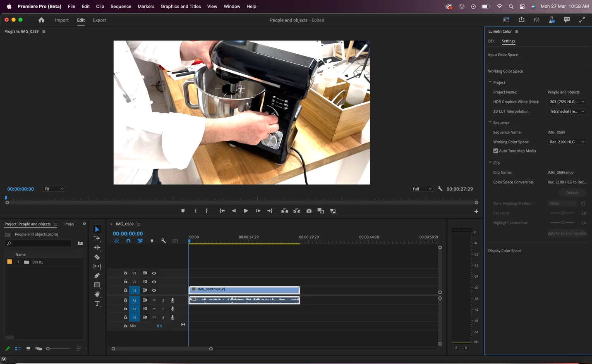Export frame with camera icon

coord(309,211)
